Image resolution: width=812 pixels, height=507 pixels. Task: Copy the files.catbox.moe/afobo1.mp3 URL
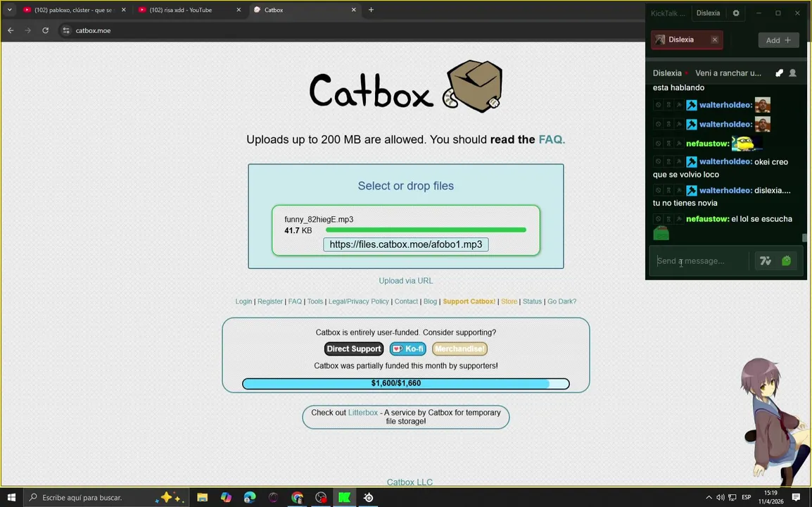pyautogui.click(x=405, y=244)
